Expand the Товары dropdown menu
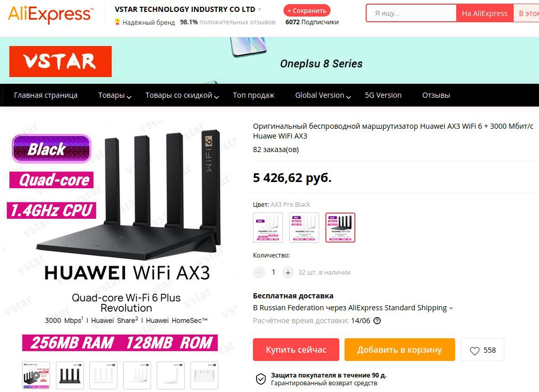 (x=114, y=96)
